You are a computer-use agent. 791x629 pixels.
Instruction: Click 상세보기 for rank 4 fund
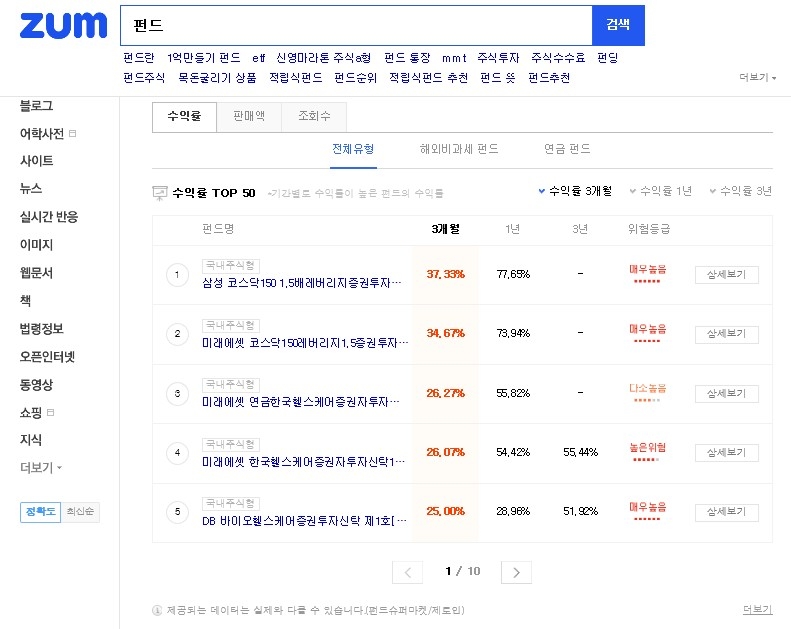click(x=726, y=452)
